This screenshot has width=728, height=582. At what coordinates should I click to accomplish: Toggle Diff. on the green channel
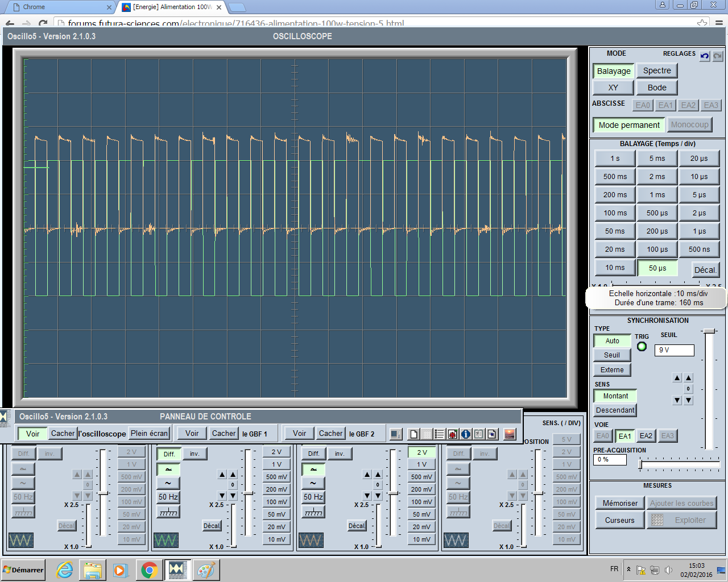coord(169,454)
